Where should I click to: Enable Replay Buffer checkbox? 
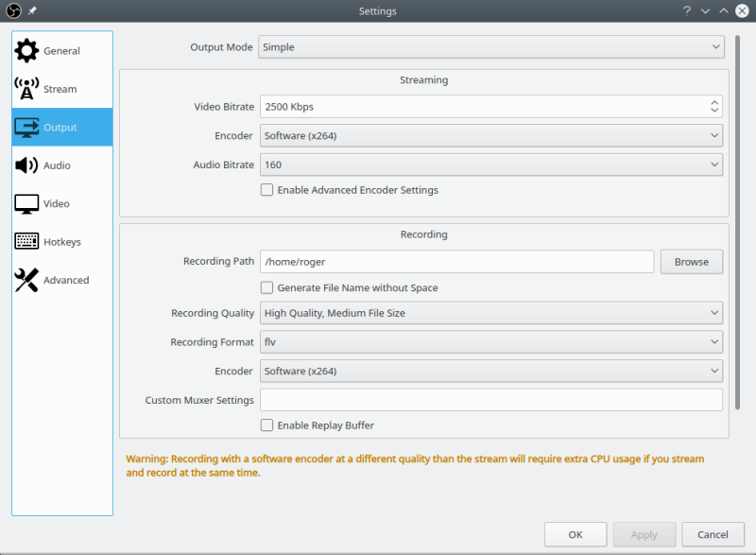[x=267, y=425]
